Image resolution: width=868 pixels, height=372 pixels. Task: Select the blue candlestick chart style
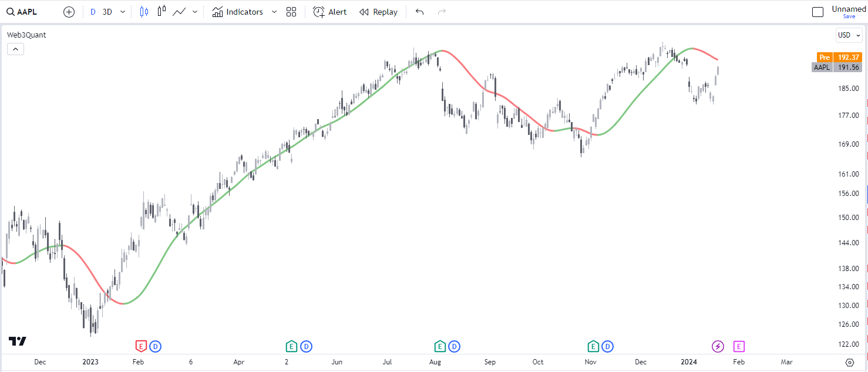coord(144,12)
